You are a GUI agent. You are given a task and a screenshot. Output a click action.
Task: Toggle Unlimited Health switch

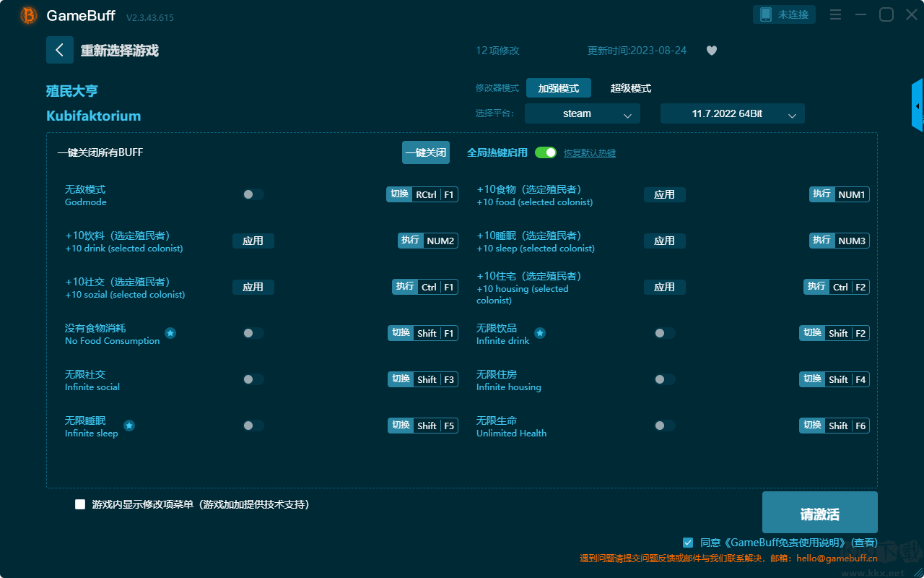click(664, 426)
